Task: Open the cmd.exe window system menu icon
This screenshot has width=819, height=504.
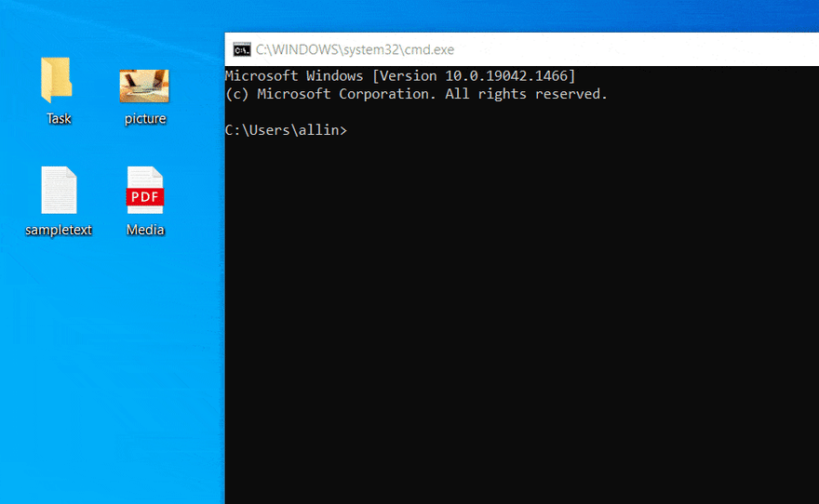Action: tap(242, 49)
